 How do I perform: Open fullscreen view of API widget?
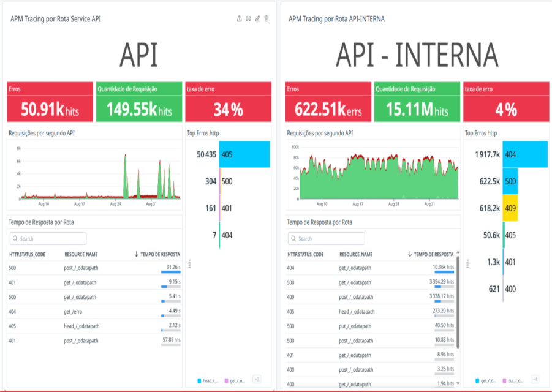[248, 19]
